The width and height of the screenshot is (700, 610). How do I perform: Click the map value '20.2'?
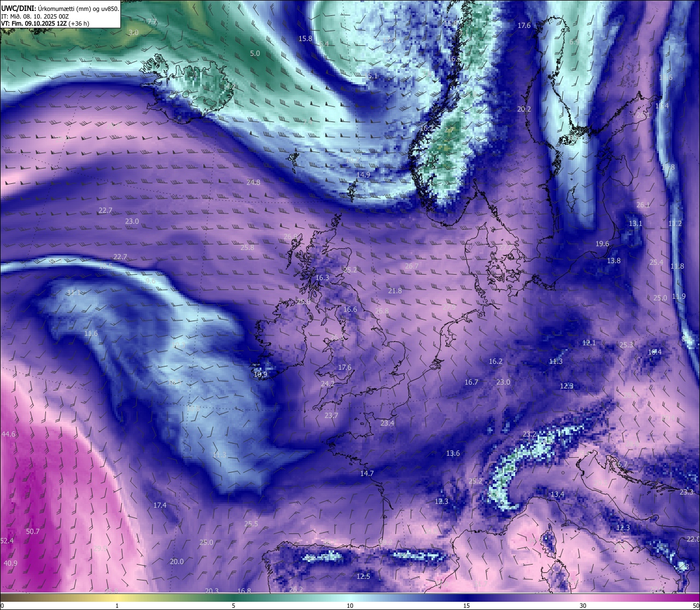click(524, 109)
